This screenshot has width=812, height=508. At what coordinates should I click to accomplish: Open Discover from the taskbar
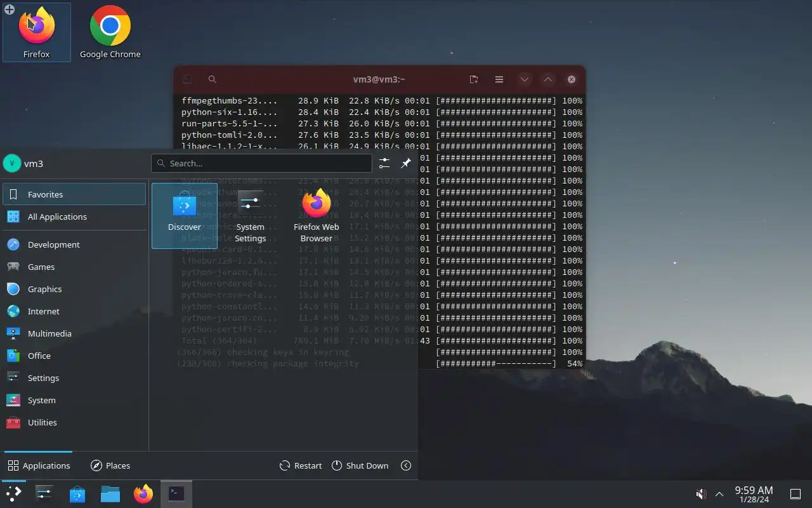[x=77, y=493]
